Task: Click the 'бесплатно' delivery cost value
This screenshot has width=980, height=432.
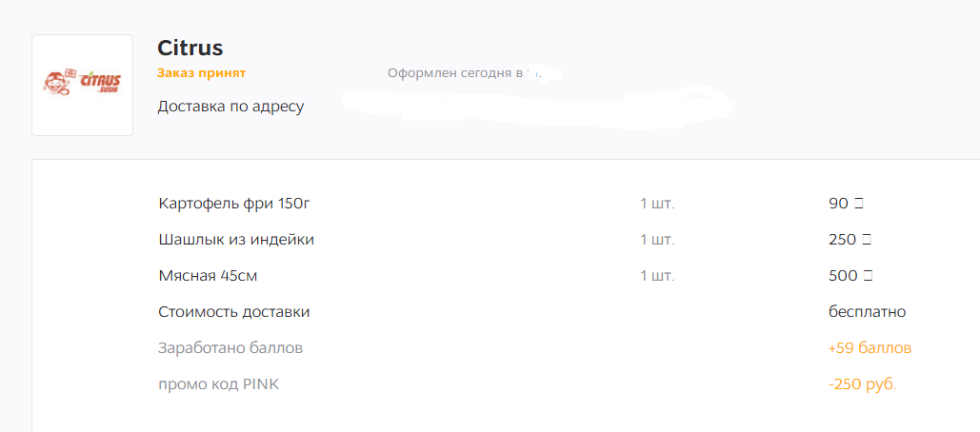Action: point(868,312)
